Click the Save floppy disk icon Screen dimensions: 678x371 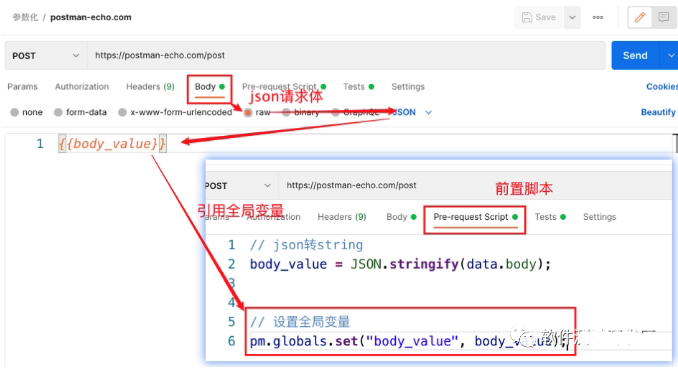526,17
